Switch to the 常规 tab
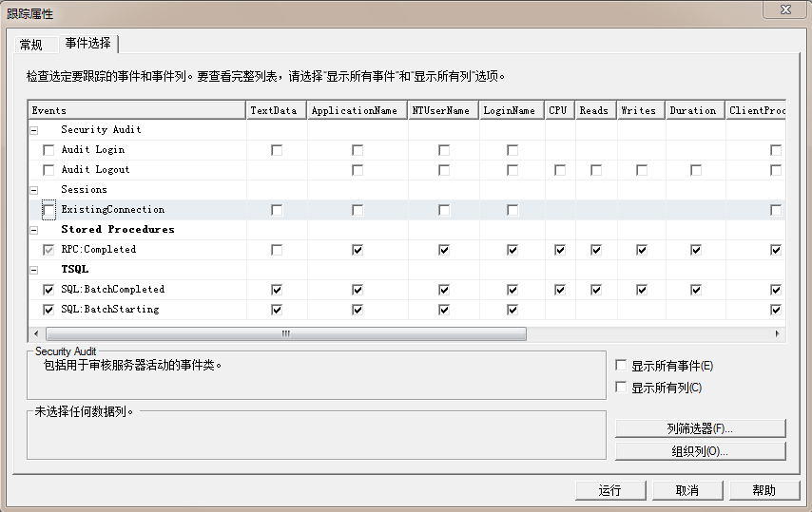The width and height of the screenshot is (812, 512). [x=31, y=45]
